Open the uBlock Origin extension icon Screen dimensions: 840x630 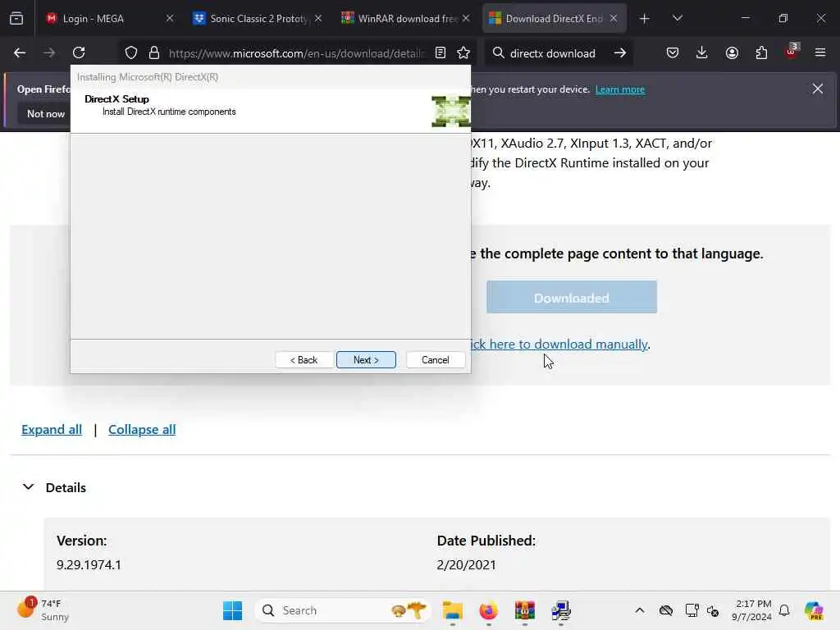tap(792, 52)
